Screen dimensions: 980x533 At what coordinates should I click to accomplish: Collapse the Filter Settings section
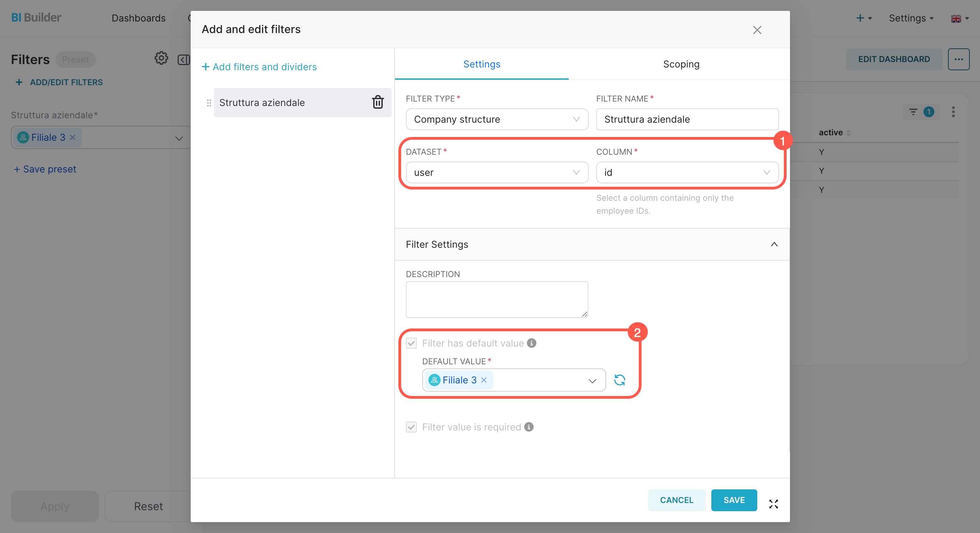(774, 244)
